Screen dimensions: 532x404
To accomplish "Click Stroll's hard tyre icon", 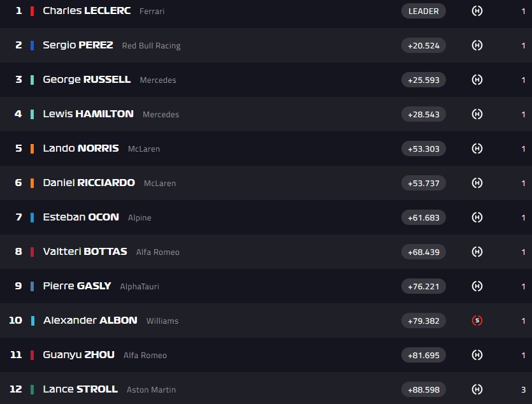I will pyautogui.click(x=477, y=389).
